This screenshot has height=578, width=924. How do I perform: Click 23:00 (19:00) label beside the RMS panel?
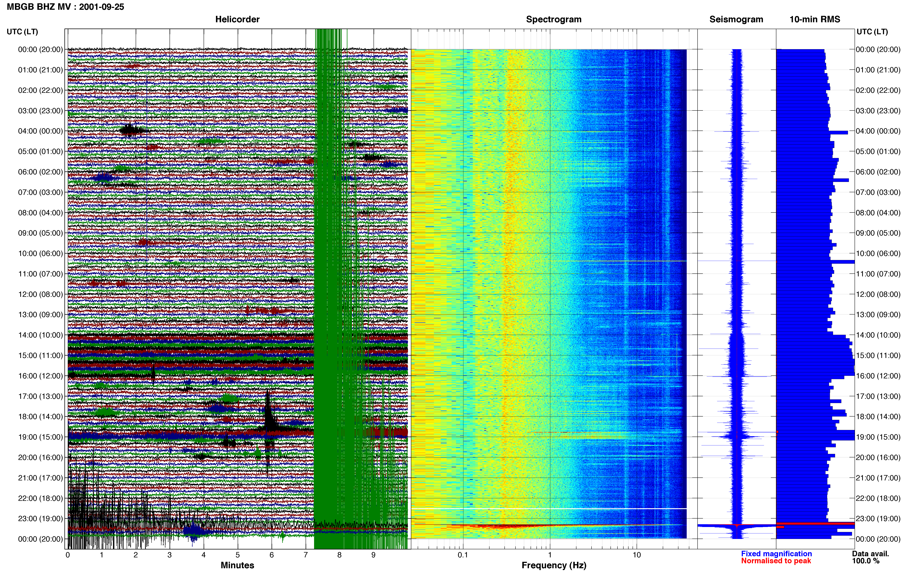[x=878, y=519]
